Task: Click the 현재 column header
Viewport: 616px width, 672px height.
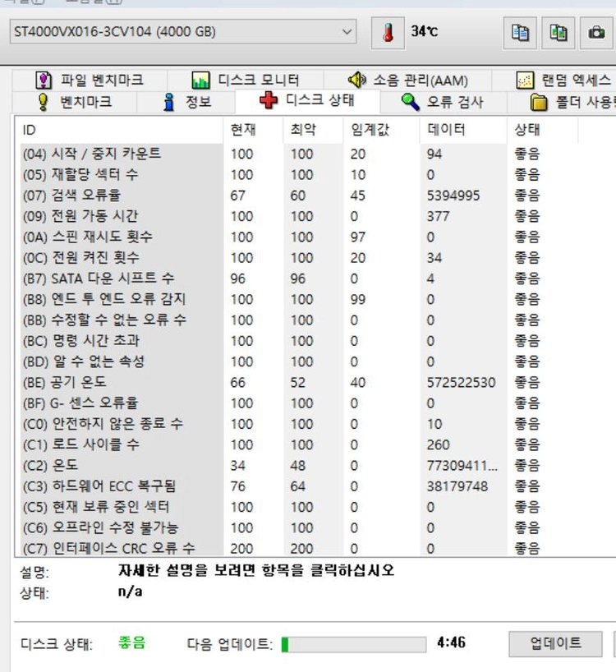Action: point(253,130)
